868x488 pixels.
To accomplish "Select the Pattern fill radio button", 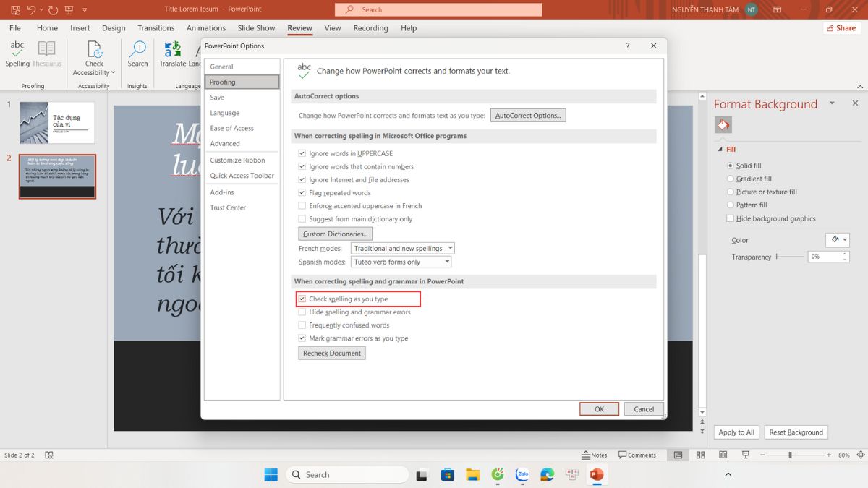I will (x=730, y=205).
